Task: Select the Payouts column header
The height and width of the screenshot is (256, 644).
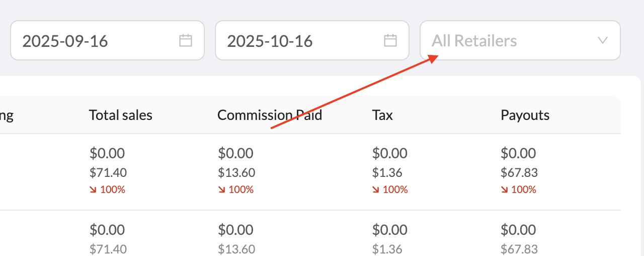Action: tap(525, 115)
